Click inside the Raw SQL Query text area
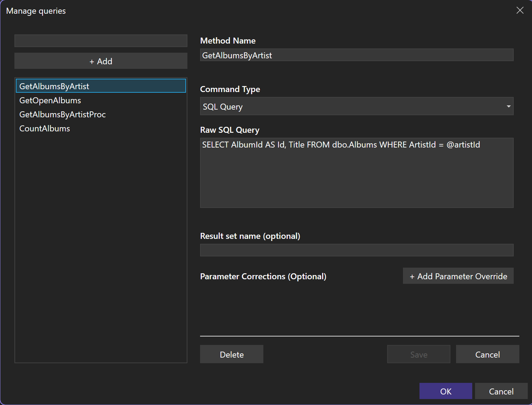This screenshot has width=532, height=405. tap(357, 173)
